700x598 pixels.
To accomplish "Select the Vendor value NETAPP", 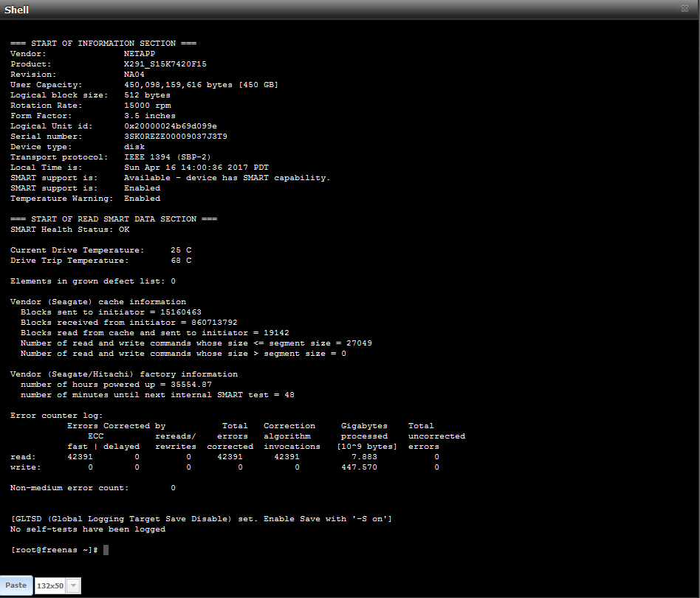I will (140, 54).
